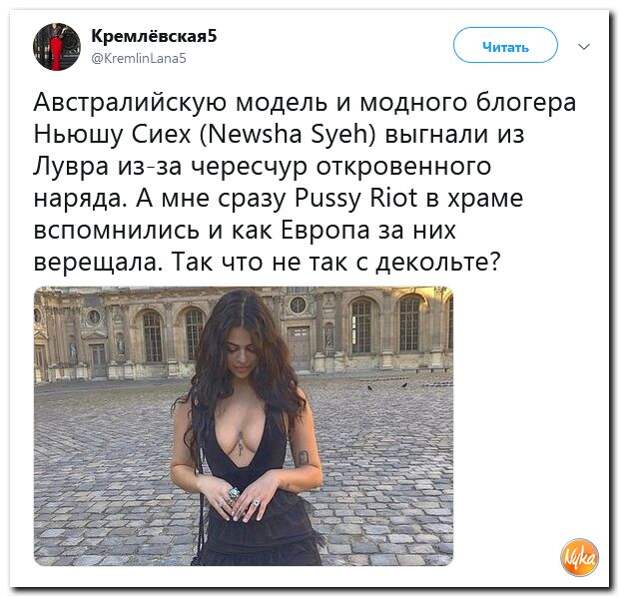The width and height of the screenshot is (620, 598).
Task: Click the word Лувра in the tweet
Action: 71,166
